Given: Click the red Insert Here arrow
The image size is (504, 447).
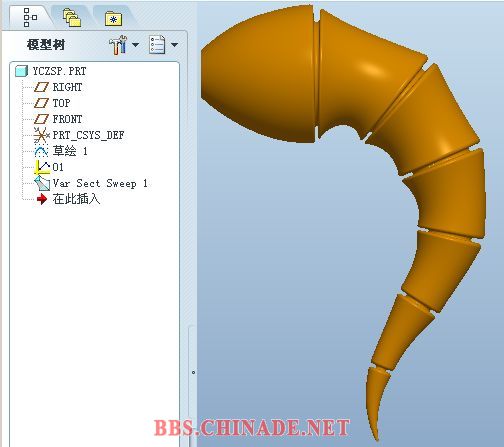Looking at the screenshot, I should [x=42, y=199].
